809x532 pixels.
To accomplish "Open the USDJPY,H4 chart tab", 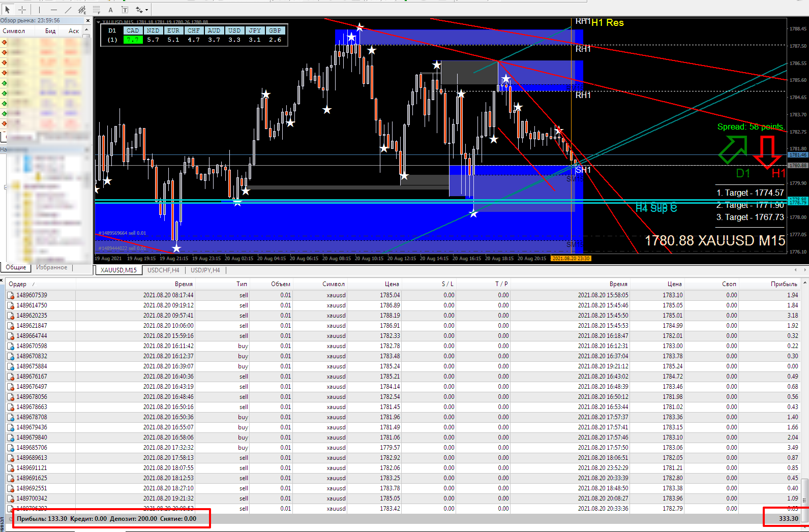I will [205, 270].
